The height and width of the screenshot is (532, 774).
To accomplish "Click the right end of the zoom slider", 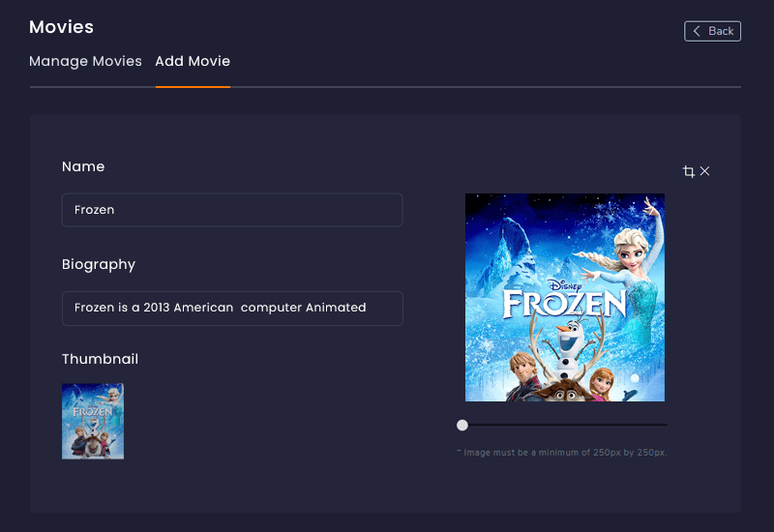I will pyautogui.click(x=665, y=425).
